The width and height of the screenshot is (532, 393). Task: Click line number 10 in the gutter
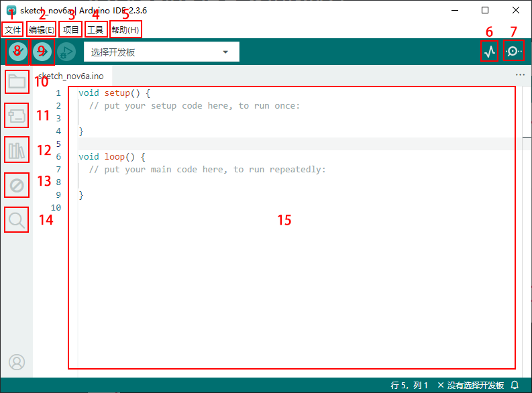56,207
